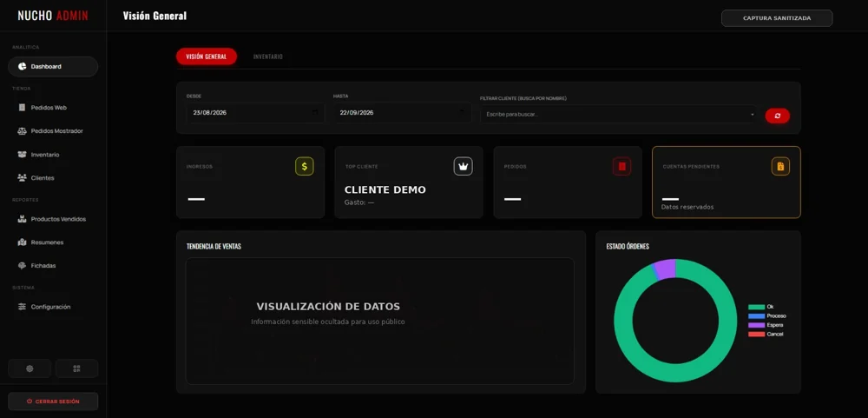Click the 'Gasto: —' text

pos(359,202)
